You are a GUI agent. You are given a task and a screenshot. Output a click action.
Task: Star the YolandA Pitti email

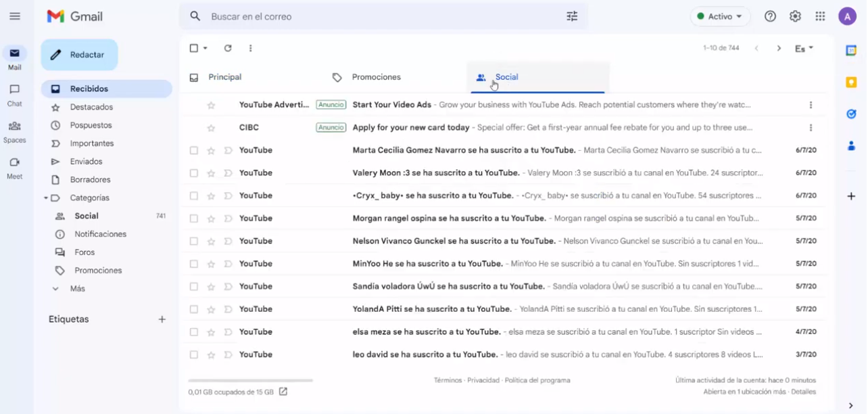(211, 309)
